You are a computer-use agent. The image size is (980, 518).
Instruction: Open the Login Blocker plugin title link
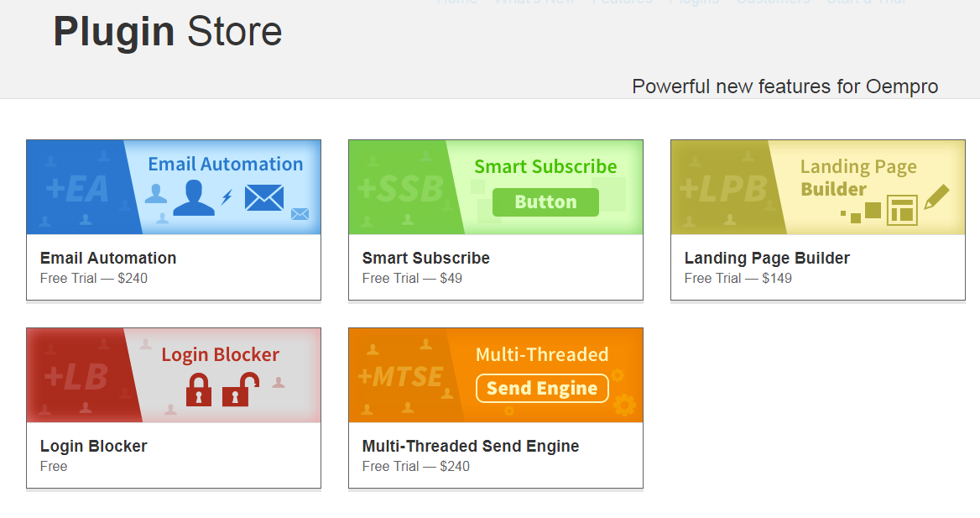93,446
